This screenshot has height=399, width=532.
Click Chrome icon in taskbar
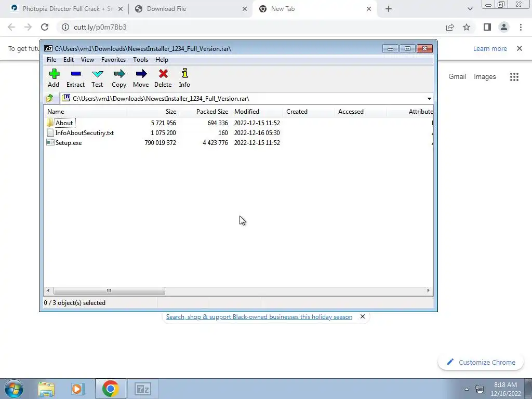(110, 389)
